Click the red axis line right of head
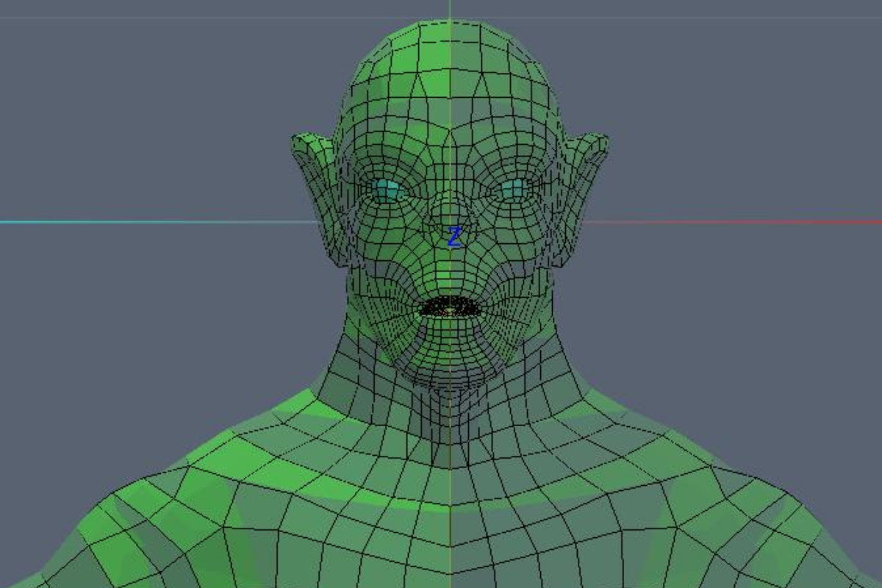882x588 pixels. [733, 222]
